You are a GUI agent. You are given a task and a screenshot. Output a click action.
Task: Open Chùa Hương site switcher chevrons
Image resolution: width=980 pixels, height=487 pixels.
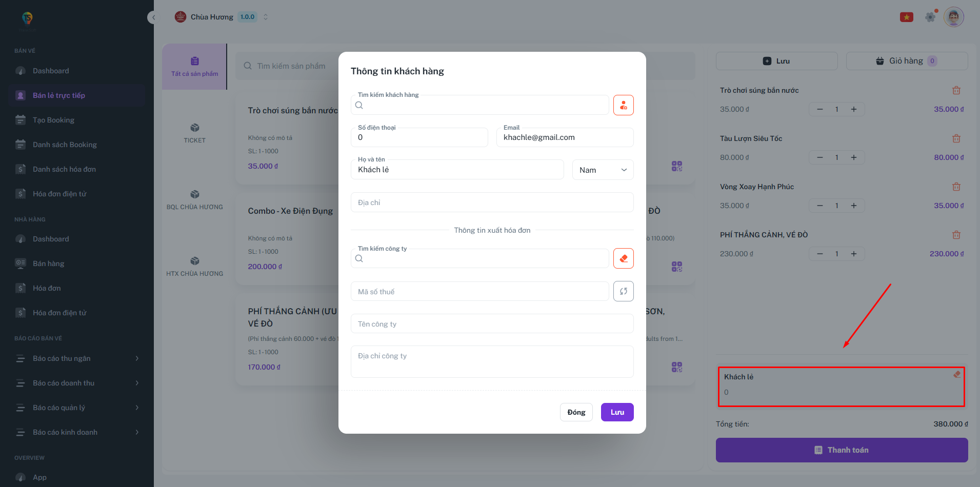pyautogui.click(x=266, y=17)
